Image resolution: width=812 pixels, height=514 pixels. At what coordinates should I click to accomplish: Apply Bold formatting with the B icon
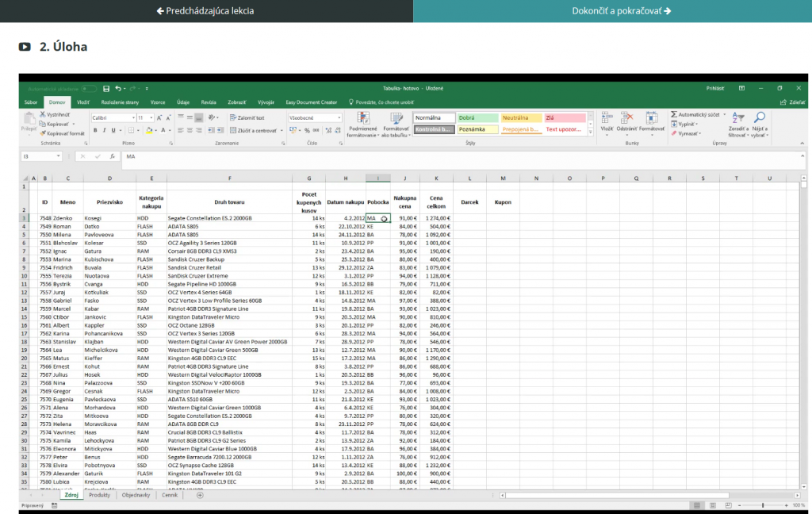click(x=95, y=131)
